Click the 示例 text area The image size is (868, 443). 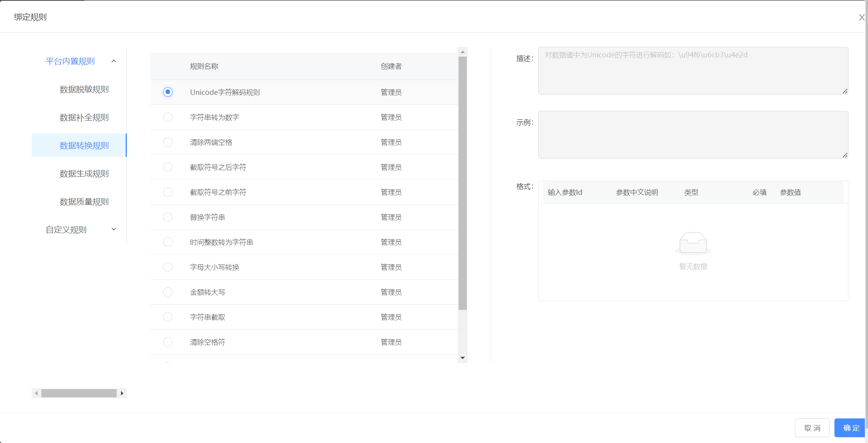coord(693,135)
